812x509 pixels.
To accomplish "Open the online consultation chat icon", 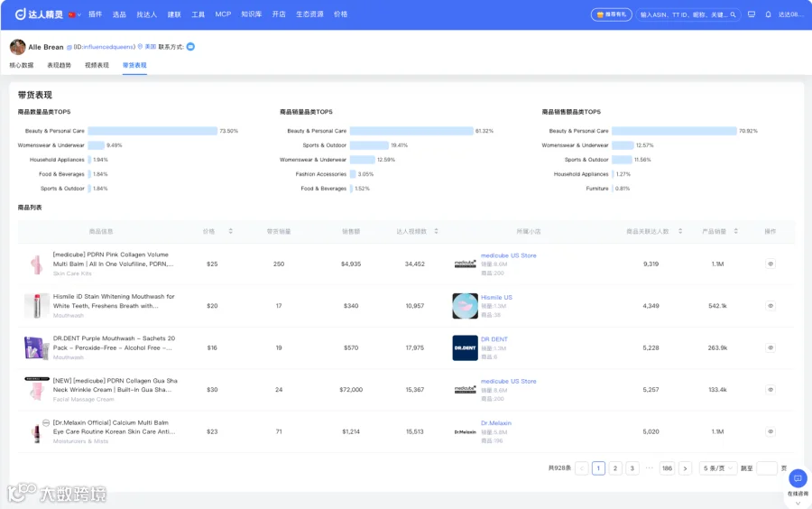I will pyautogui.click(x=798, y=478).
